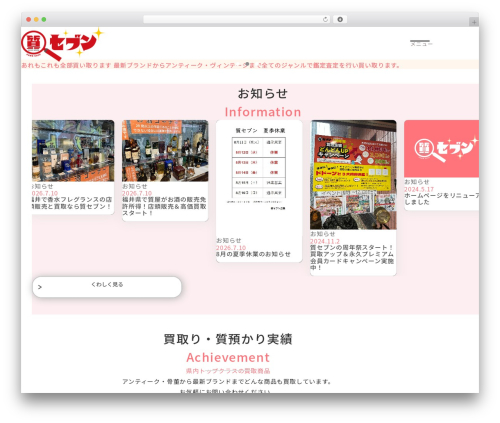
Task: Click the Achievement subheading
Action: 228,357
